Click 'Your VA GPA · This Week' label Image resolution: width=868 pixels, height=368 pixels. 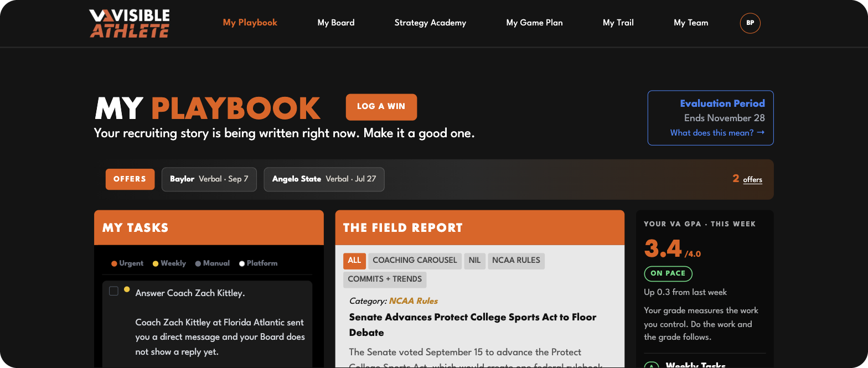pos(700,224)
